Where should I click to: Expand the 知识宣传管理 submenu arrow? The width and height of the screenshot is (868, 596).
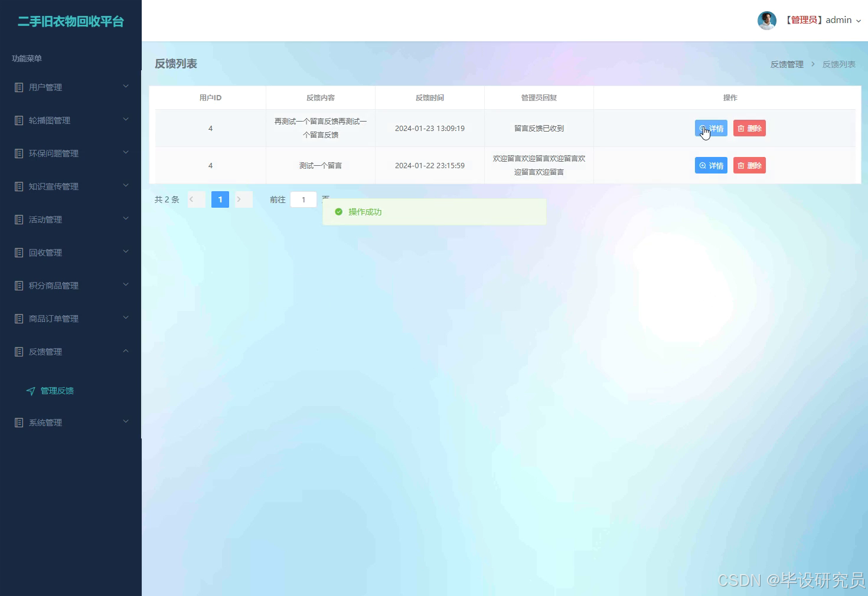[126, 185]
